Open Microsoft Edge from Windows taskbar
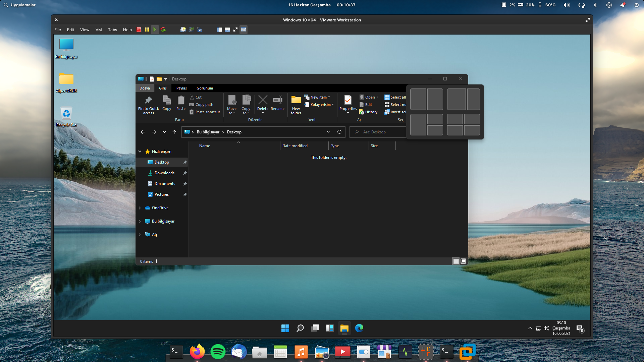This screenshot has height=362, width=644. [x=359, y=328]
